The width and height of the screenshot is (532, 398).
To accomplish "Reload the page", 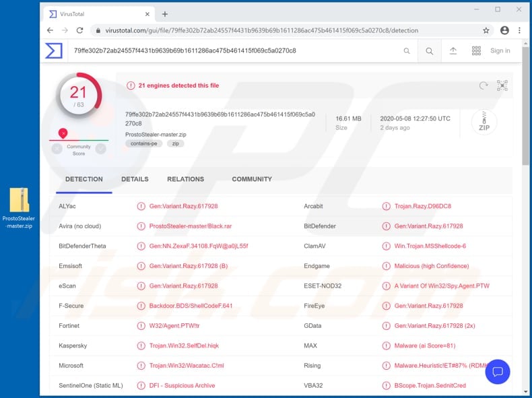I will [x=79, y=30].
